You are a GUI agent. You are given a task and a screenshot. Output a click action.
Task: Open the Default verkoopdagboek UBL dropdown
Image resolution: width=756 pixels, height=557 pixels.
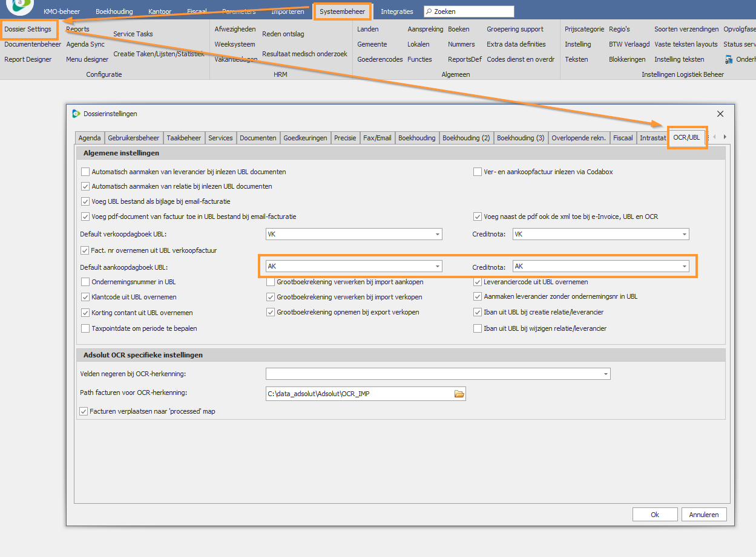tap(437, 234)
